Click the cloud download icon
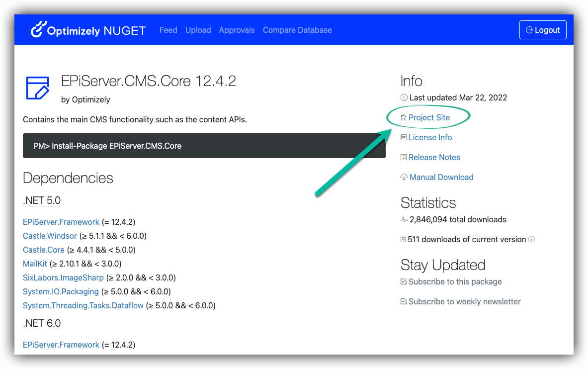Image resolution: width=588 pixels, height=369 pixels. [x=404, y=177]
